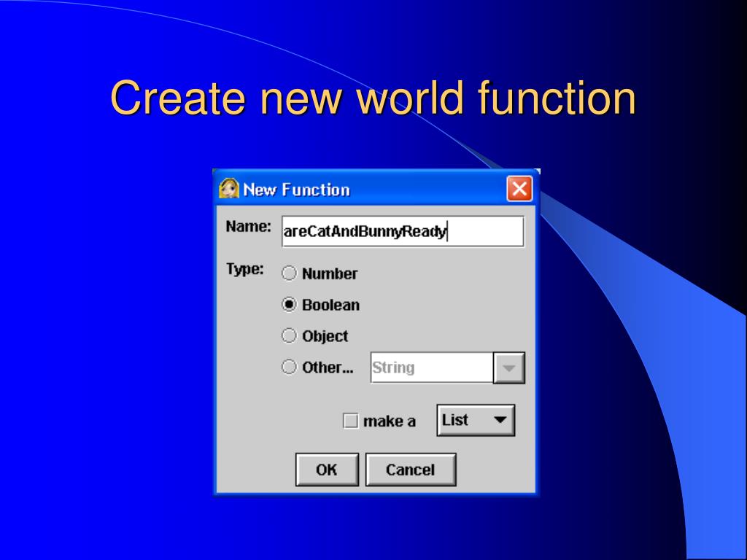Select the Number type radio button
This screenshot has width=747, height=560.
pyautogui.click(x=289, y=273)
